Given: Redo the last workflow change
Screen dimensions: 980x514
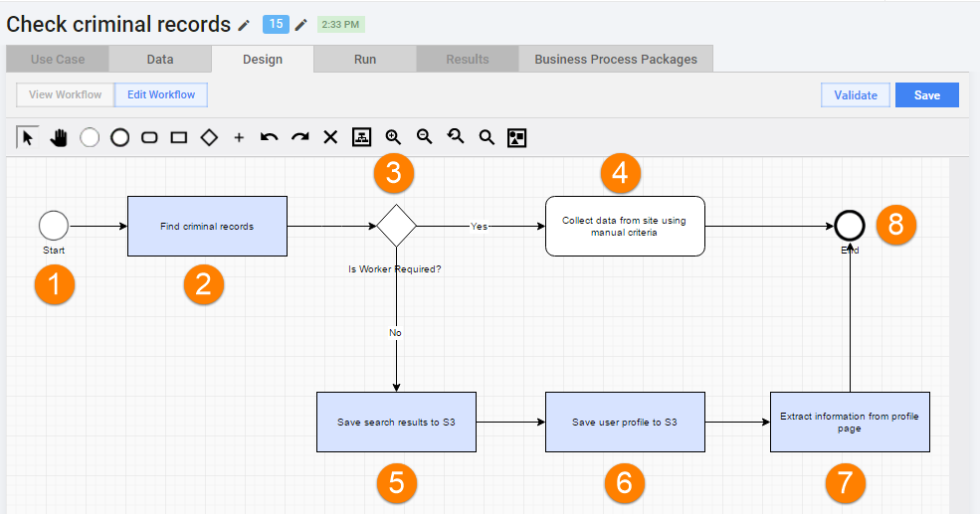Looking at the screenshot, I should coord(300,137).
